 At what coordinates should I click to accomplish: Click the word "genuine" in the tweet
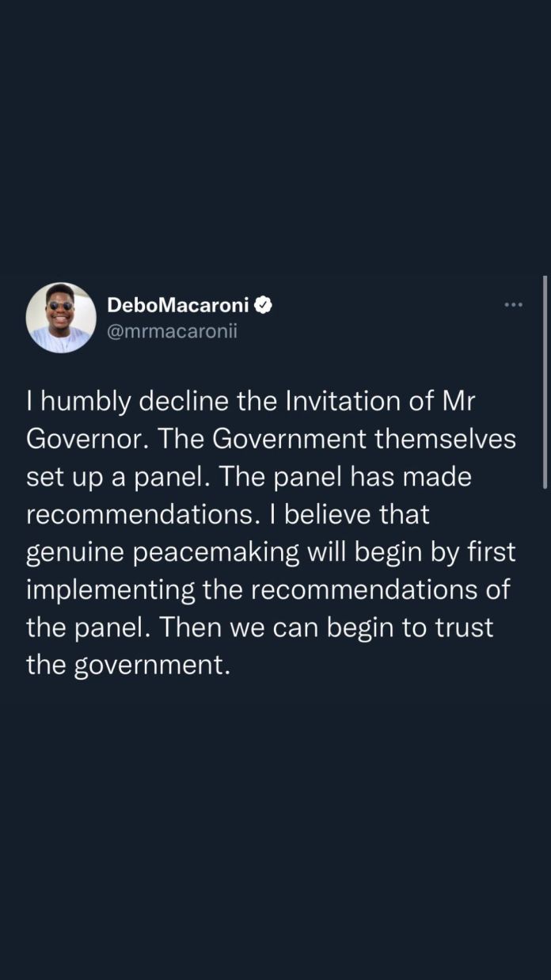pos(75,552)
